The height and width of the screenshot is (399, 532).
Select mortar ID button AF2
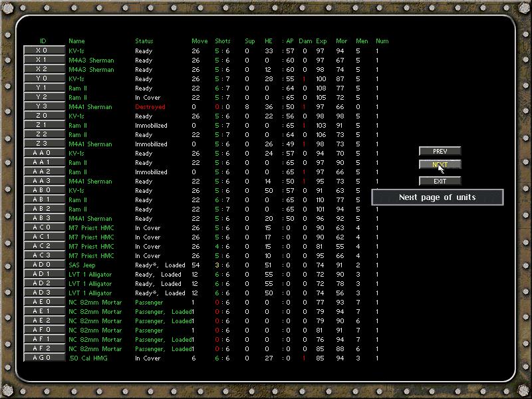tap(44, 349)
